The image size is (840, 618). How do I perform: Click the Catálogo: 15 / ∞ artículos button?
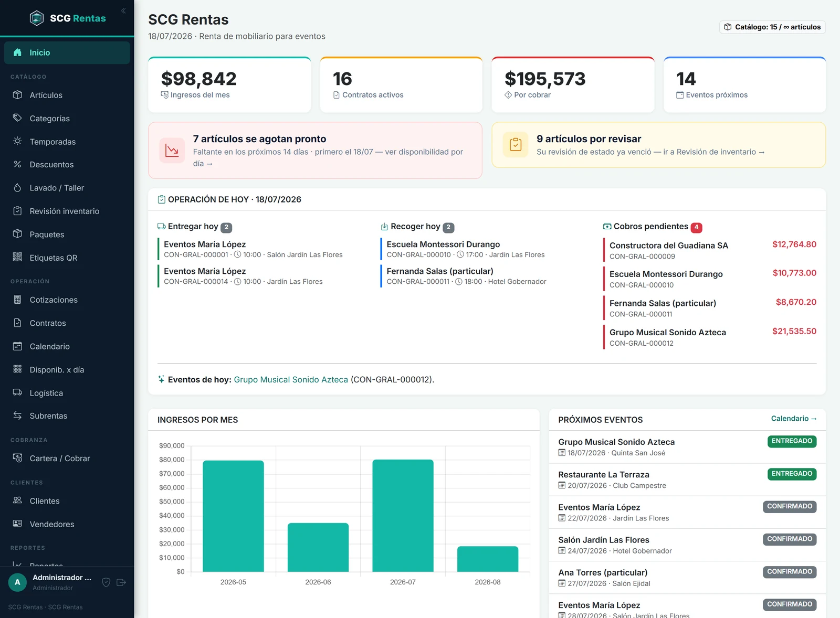pyautogui.click(x=772, y=27)
